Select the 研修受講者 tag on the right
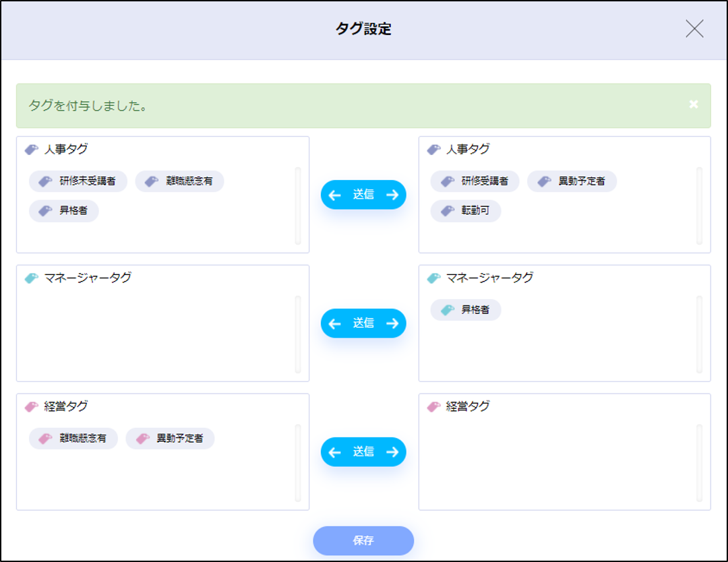Image resolution: width=728 pixels, height=562 pixels. click(x=475, y=181)
